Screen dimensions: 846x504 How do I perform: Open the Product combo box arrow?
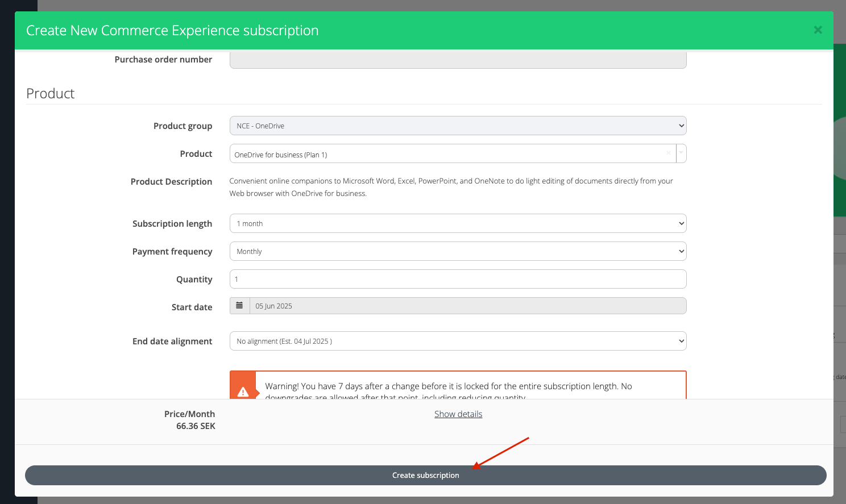(x=681, y=153)
